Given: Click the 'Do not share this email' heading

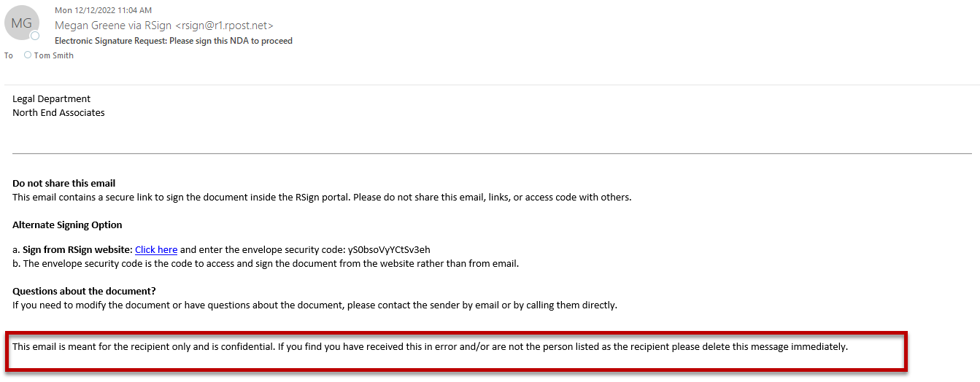Looking at the screenshot, I should click(64, 183).
